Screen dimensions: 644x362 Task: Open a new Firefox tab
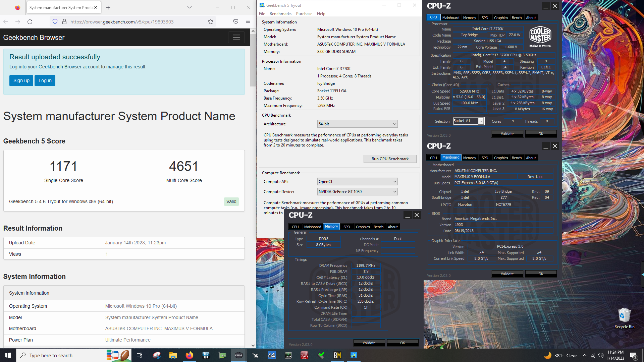point(108,7)
